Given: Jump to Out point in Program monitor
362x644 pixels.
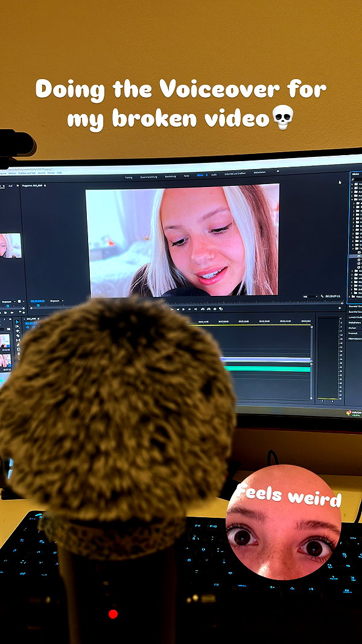Looking at the screenshot, I should (195, 309).
